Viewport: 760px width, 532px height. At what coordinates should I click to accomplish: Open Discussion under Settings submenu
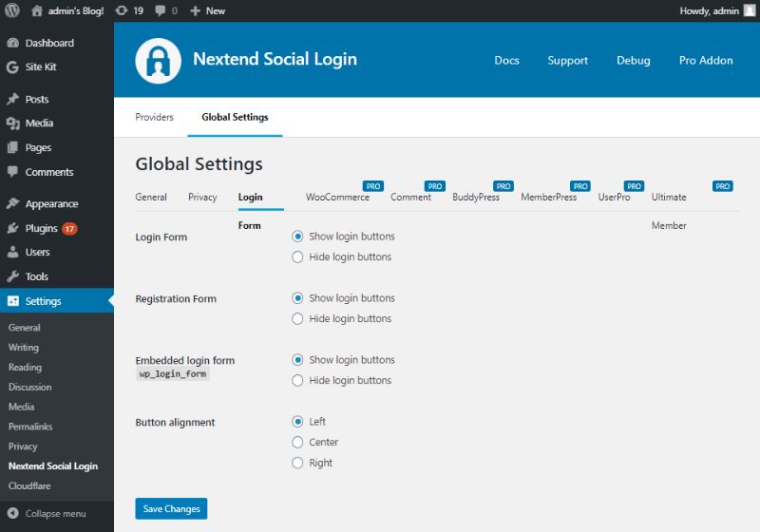tap(29, 388)
